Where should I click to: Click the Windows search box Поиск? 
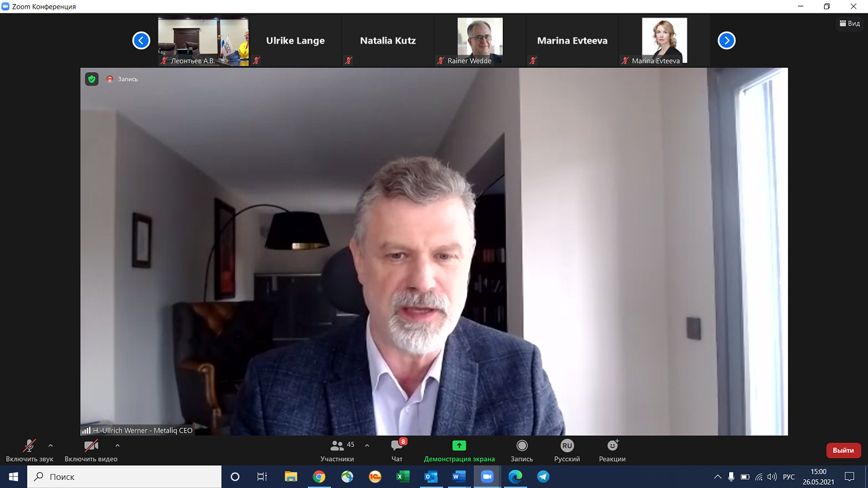click(124, 476)
